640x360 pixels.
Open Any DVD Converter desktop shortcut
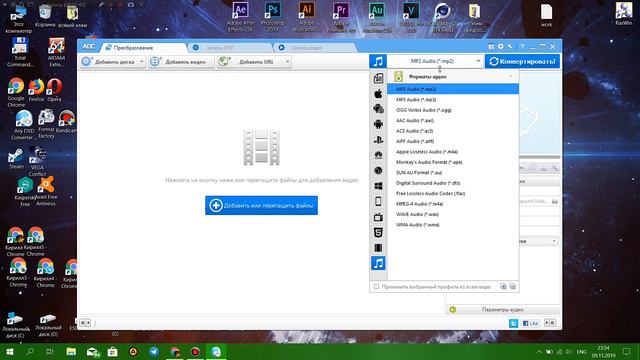(x=23, y=124)
